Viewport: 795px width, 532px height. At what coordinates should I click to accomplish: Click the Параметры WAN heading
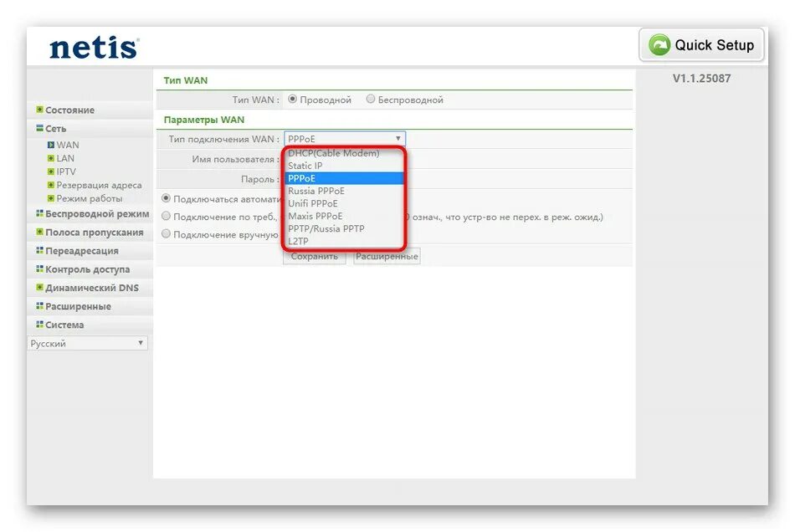click(204, 120)
